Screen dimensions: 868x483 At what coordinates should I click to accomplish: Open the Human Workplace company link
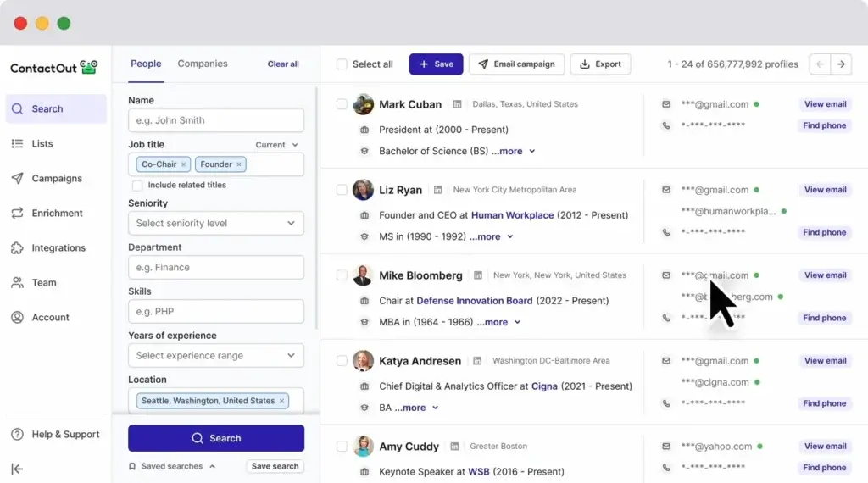tap(512, 215)
